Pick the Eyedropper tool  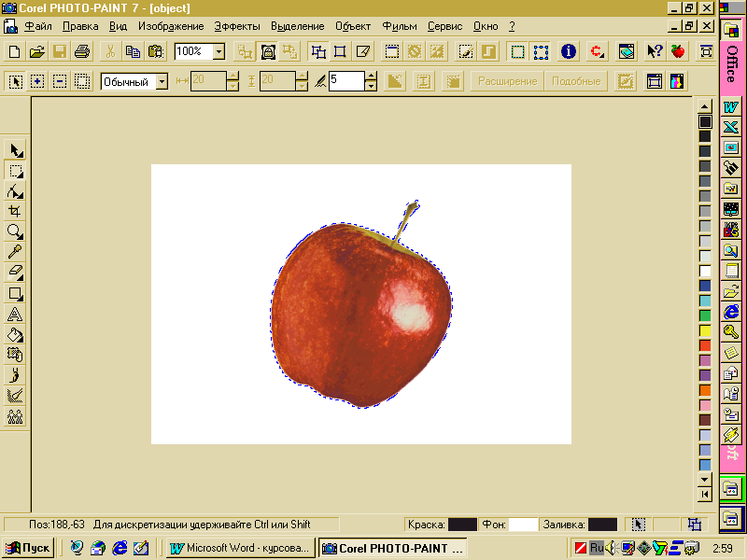[x=15, y=252]
